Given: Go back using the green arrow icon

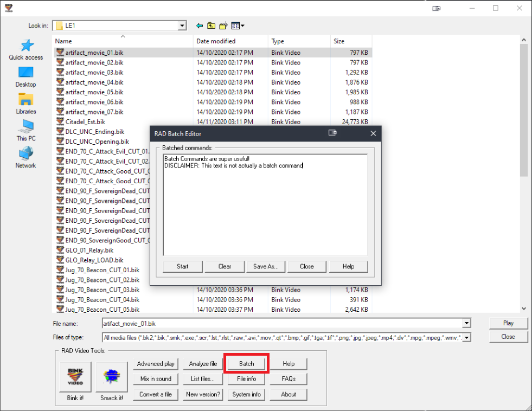Looking at the screenshot, I should (200, 26).
